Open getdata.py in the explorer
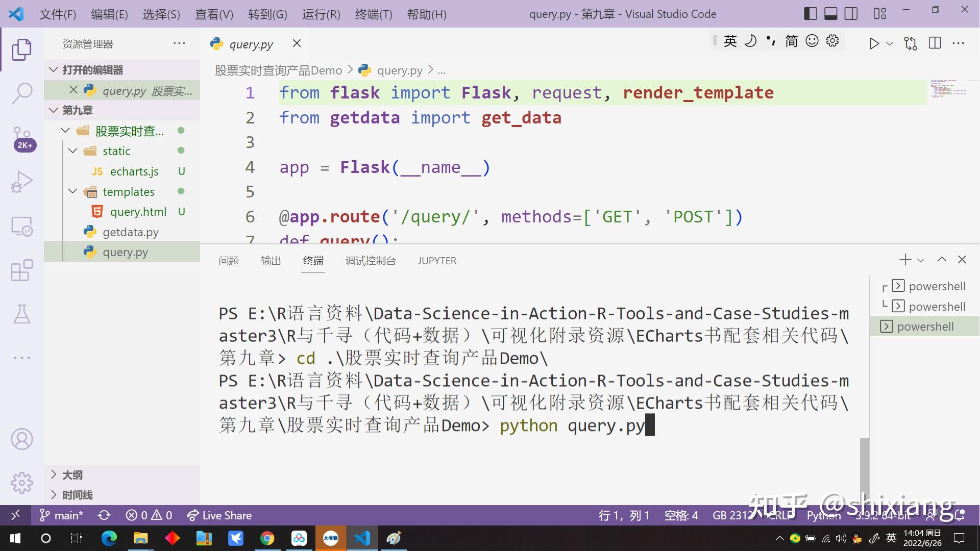This screenshot has height=551, width=980. 131,232
